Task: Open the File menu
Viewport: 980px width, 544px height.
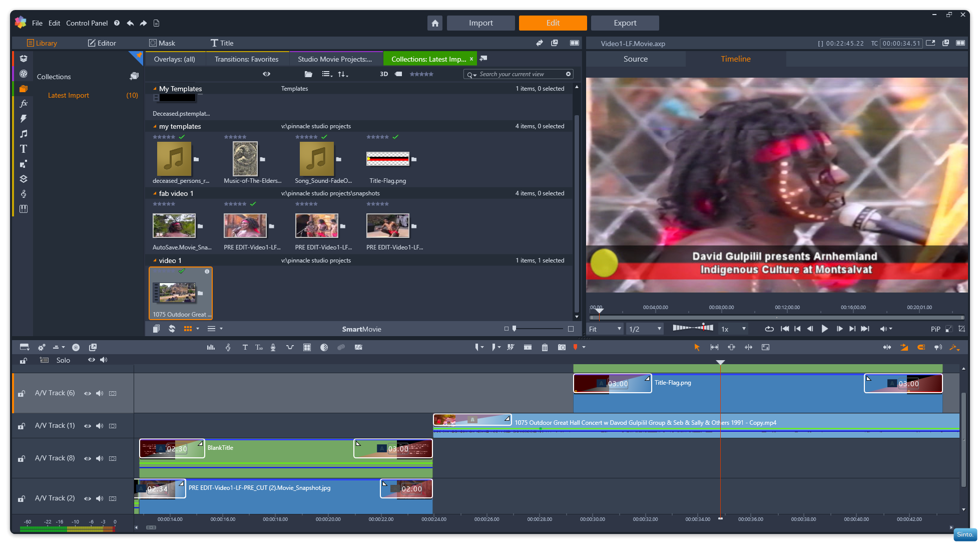Action: pyautogui.click(x=37, y=23)
